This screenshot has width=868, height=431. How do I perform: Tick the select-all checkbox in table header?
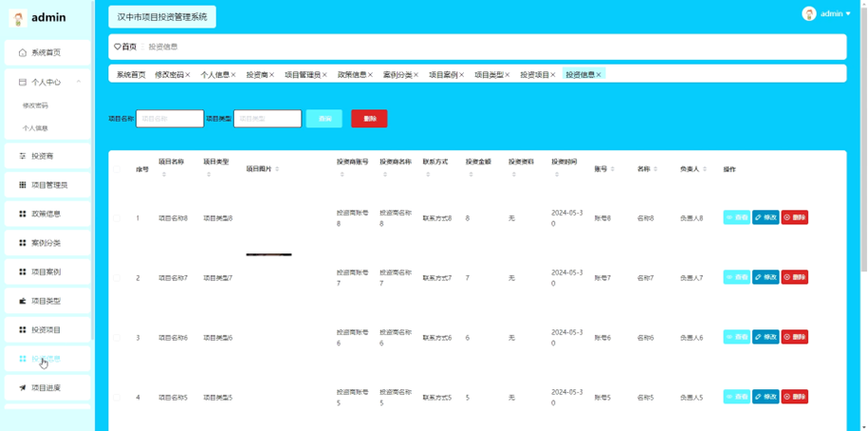coord(117,169)
